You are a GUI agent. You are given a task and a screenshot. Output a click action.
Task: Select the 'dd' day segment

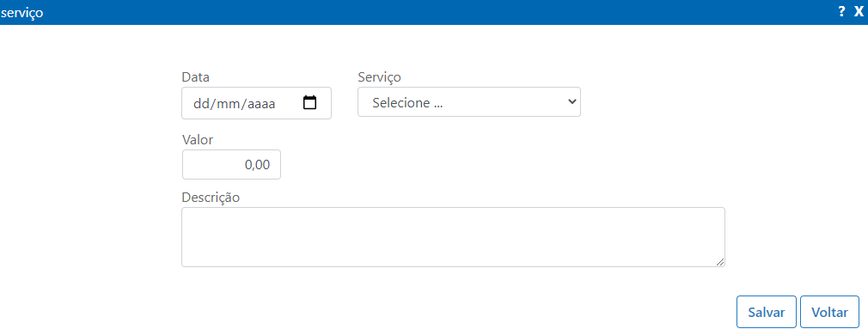199,103
